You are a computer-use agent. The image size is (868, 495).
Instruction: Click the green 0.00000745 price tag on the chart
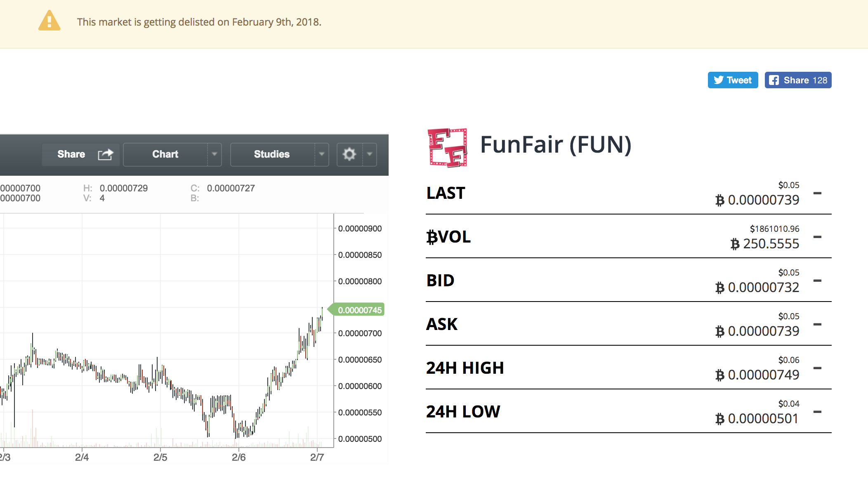pos(359,310)
